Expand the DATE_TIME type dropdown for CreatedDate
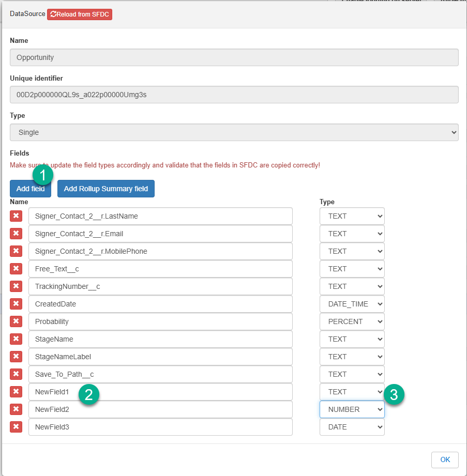Viewport: 467px width, 476px height. (352, 304)
